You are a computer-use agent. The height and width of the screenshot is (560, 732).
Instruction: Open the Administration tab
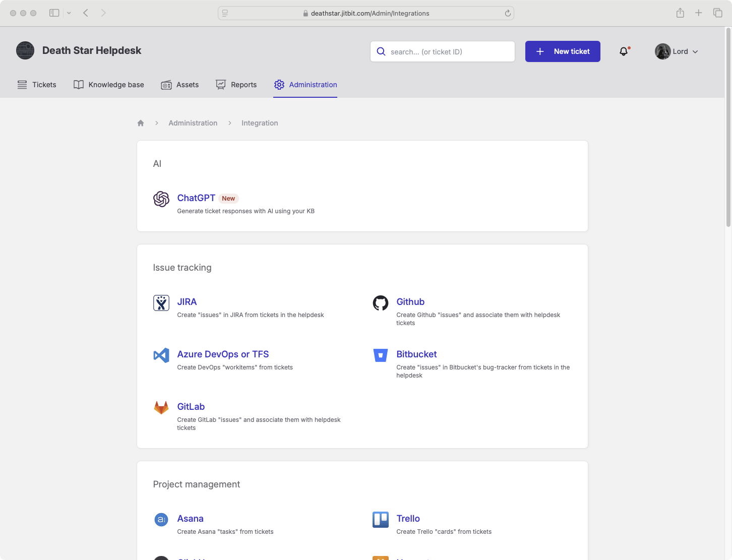pos(306,85)
